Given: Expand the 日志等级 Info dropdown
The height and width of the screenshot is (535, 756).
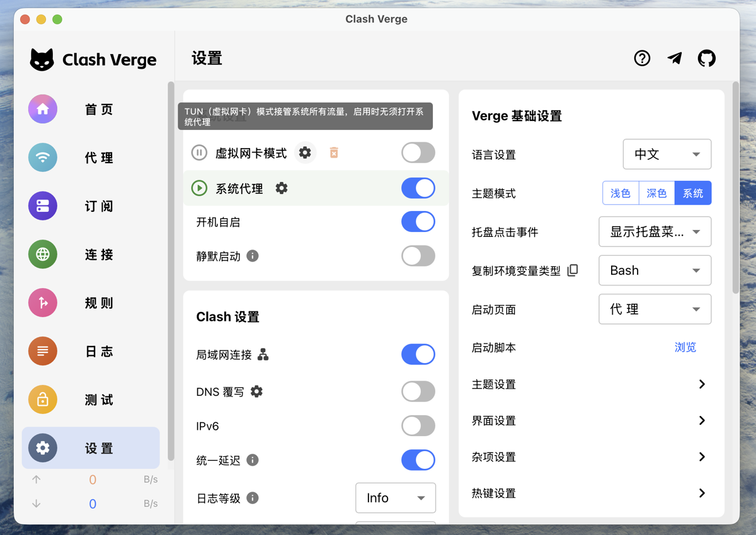Looking at the screenshot, I should tap(395, 498).
